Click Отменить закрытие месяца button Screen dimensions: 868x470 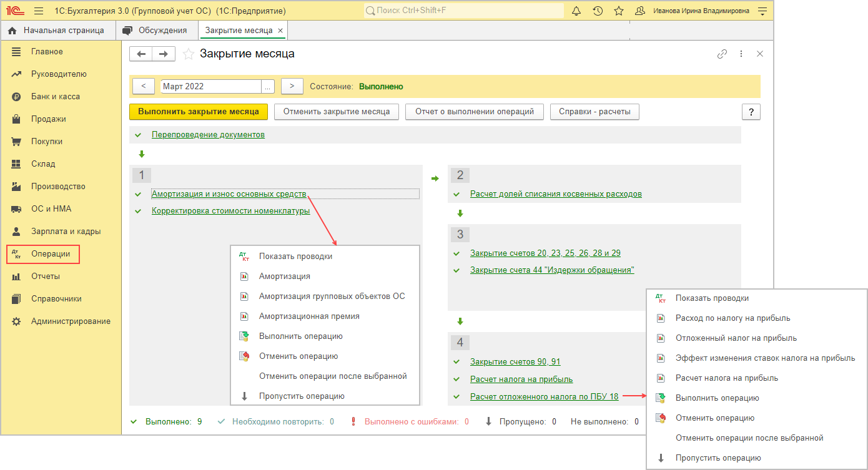[337, 112]
